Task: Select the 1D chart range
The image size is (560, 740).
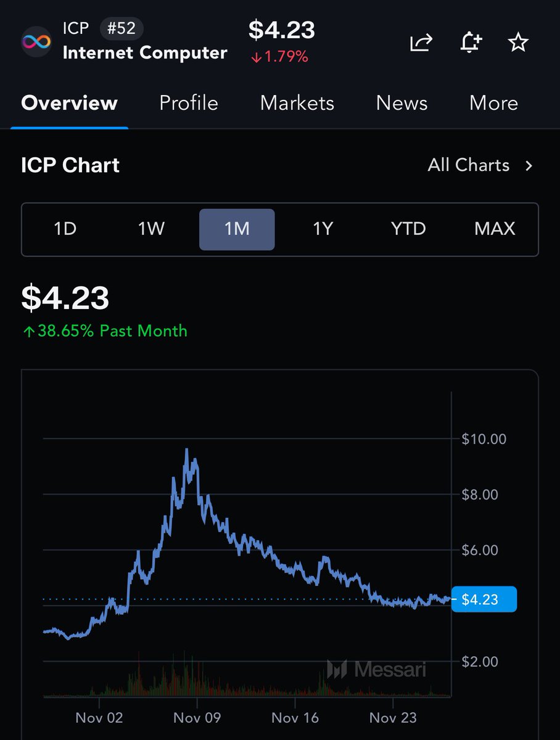Action: [65, 229]
